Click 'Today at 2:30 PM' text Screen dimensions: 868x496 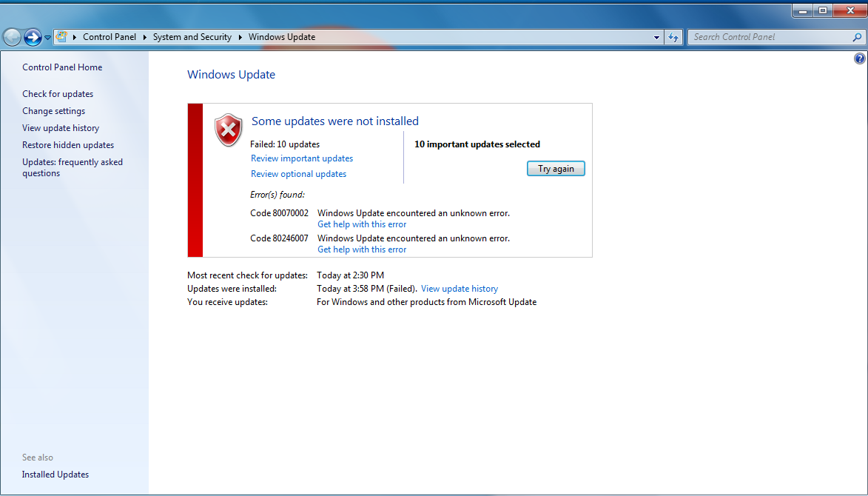point(351,275)
